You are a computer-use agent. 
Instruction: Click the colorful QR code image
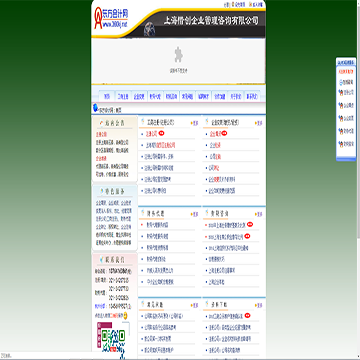tap(114, 339)
